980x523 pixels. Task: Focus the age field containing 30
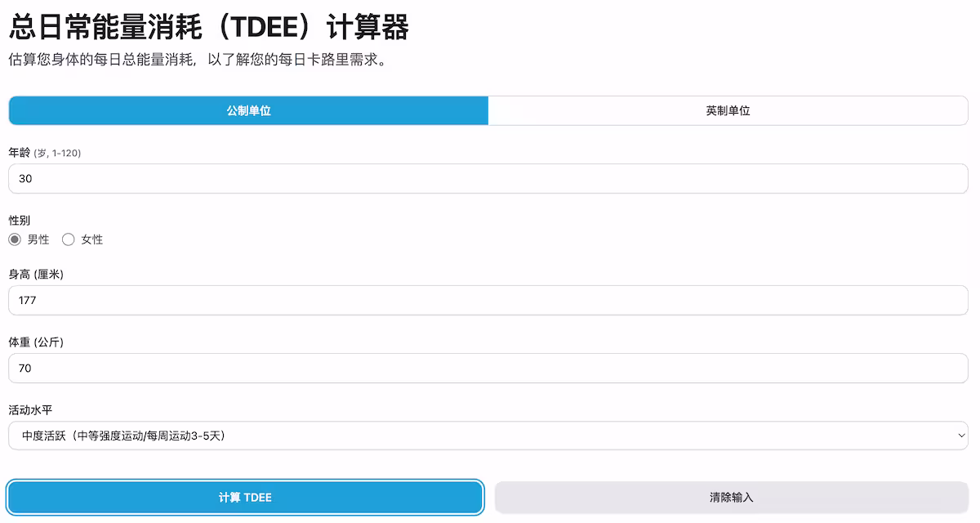point(488,178)
